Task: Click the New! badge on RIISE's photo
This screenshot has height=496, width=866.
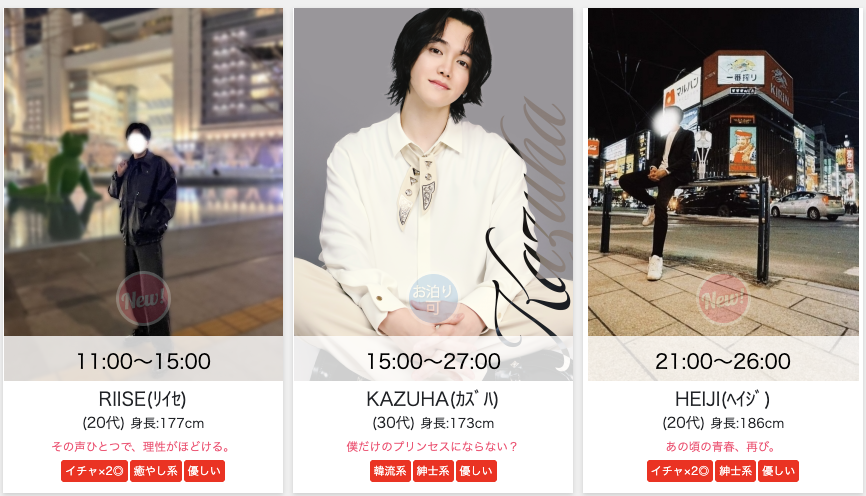Action: tap(143, 298)
